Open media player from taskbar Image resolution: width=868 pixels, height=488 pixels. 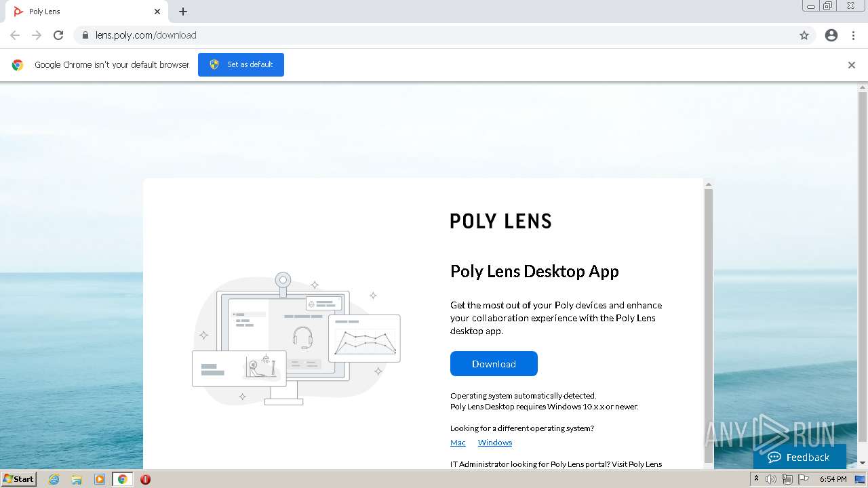[100, 479]
